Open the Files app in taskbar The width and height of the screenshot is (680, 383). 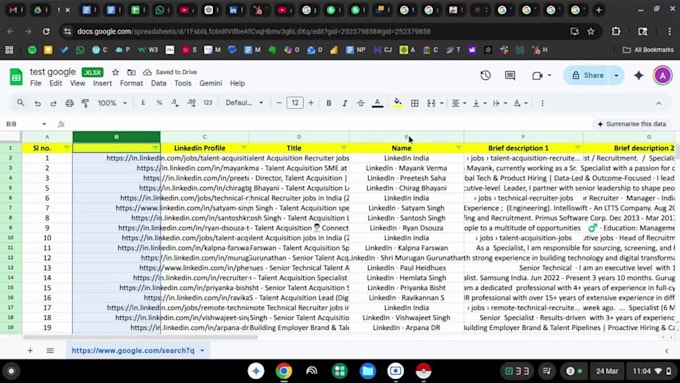368,371
